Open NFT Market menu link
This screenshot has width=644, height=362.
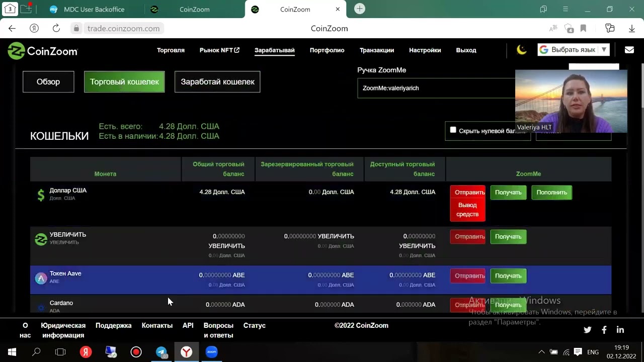point(219,50)
